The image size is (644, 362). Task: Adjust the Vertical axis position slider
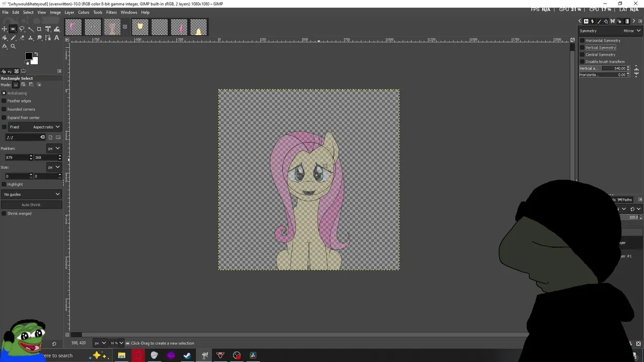pyautogui.click(x=605, y=68)
